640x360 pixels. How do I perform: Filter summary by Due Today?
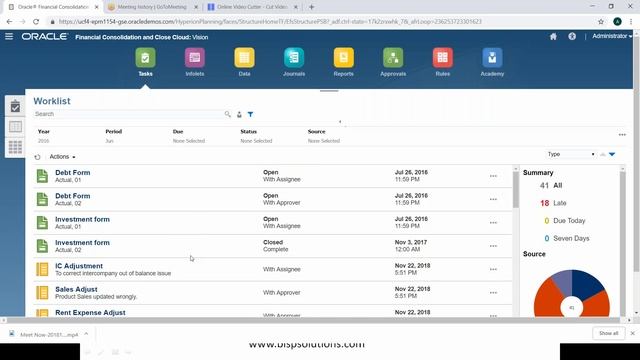(x=565, y=220)
